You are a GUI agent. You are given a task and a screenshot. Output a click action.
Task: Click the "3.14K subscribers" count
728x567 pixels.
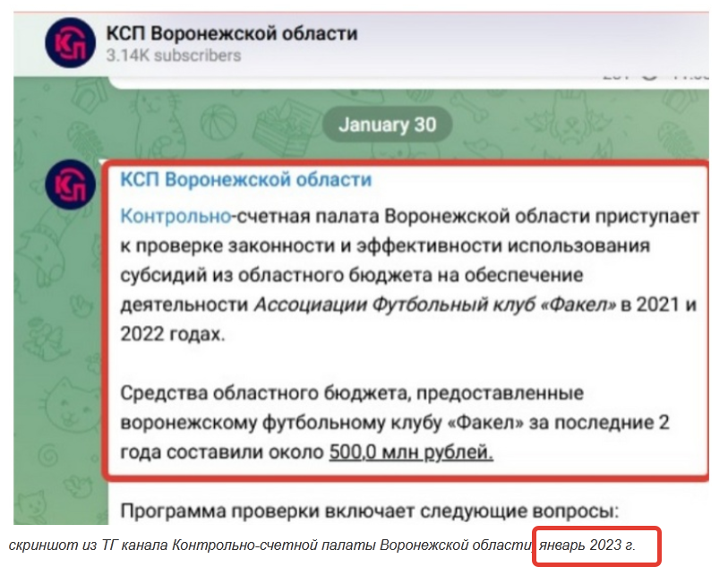coord(173,56)
